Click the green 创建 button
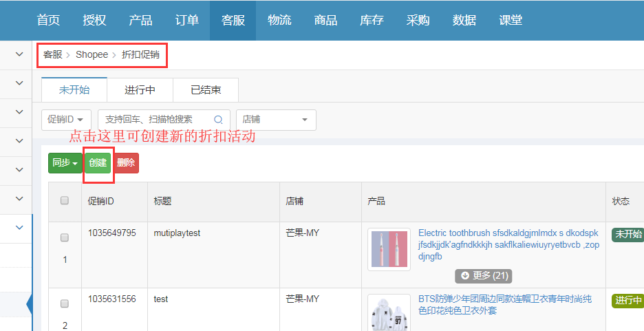644x331 pixels. 98,163
